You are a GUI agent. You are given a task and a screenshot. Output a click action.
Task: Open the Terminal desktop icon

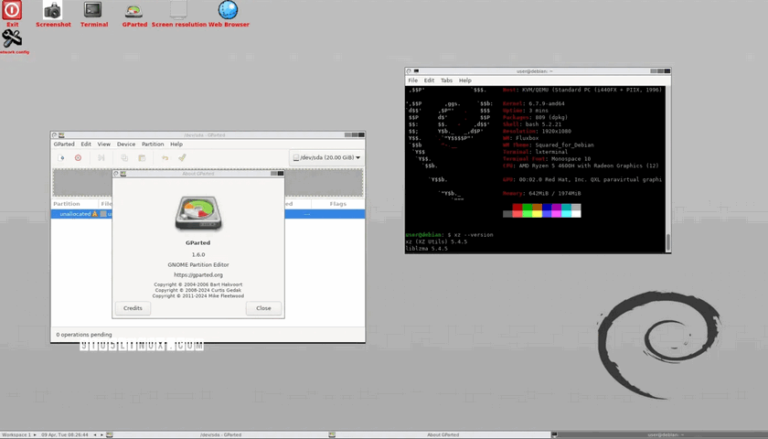coord(93,11)
